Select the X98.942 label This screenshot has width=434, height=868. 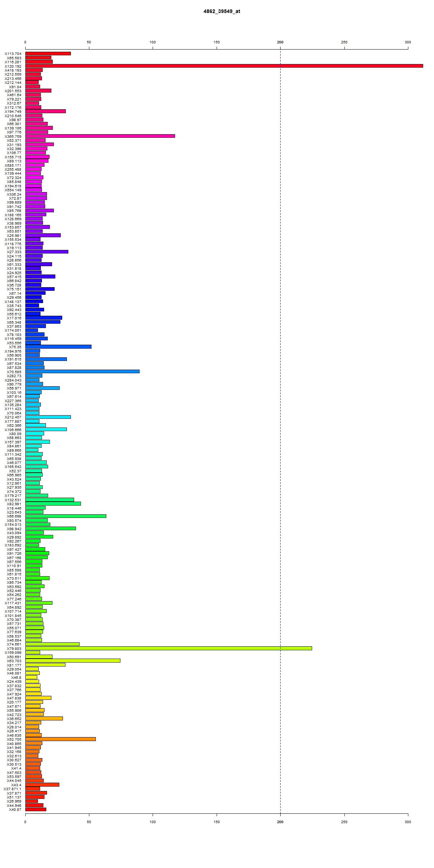click(14, 529)
